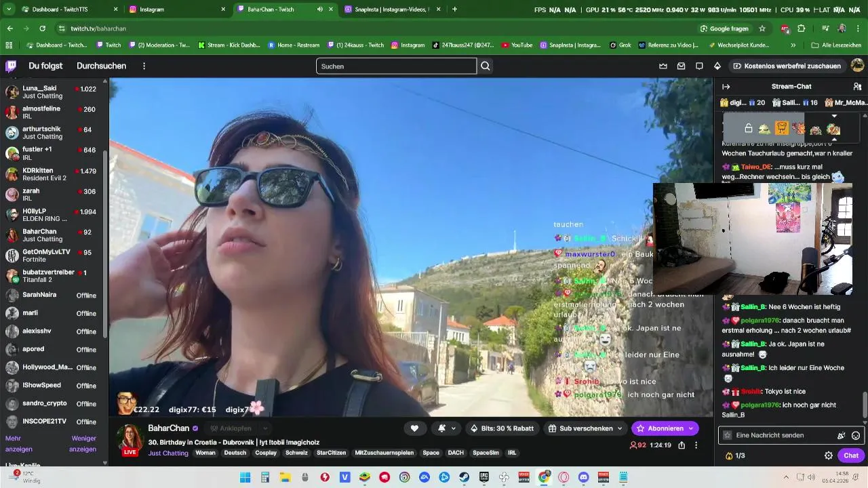Viewport: 868px width, 488px height.
Task: Start a search with the magnifier button
Action: (x=486, y=66)
